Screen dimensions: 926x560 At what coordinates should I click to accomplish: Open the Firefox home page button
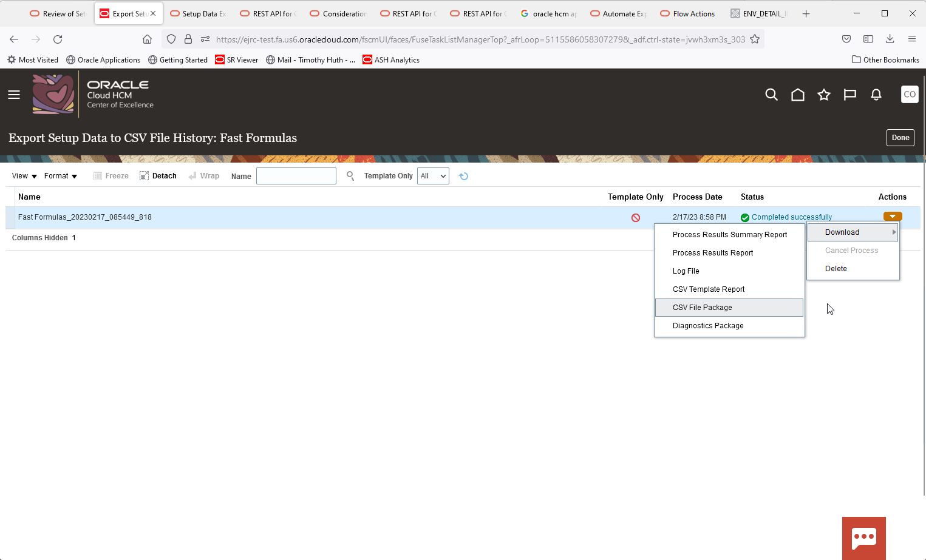point(147,39)
